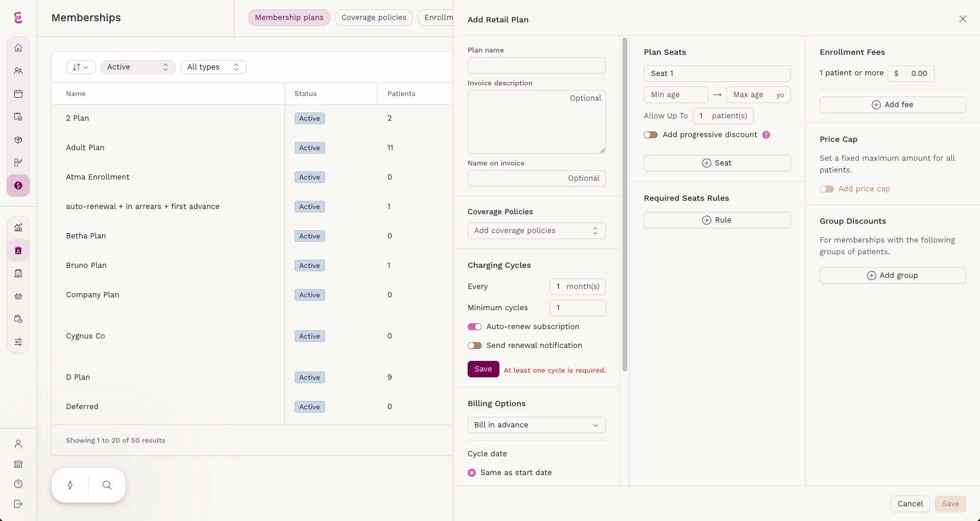The width and height of the screenshot is (980, 521).
Task: Click the Seat 1 name field
Action: (x=717, y=74)
